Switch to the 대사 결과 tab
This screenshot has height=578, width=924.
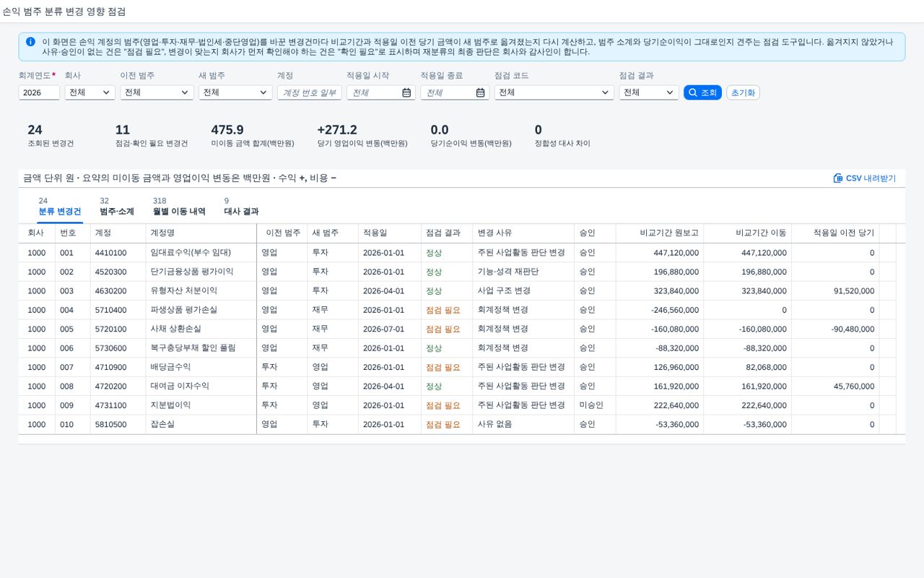[241, 207]
